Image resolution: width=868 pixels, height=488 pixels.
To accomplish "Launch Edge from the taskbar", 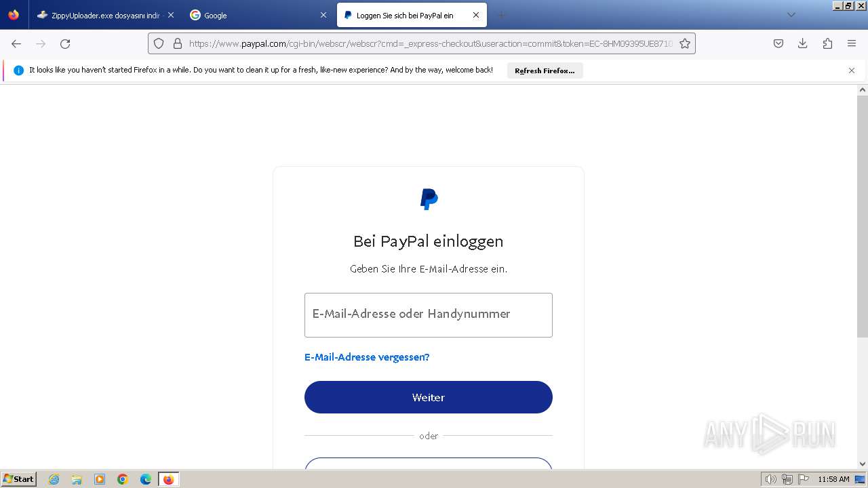I will (146, 479).
